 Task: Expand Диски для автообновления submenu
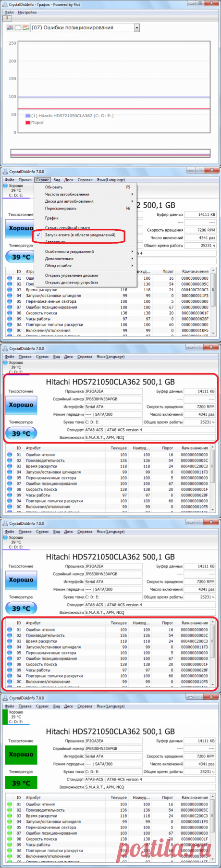[x=69, y=201]
